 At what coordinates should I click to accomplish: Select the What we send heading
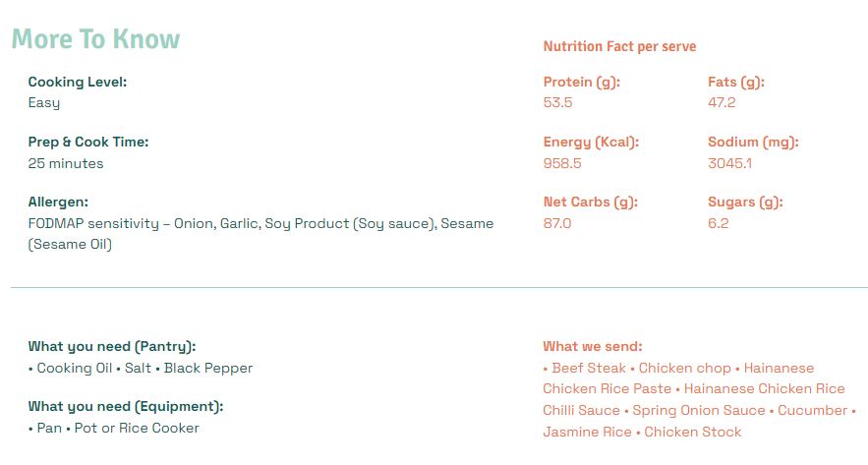click(x=593, y=346)
